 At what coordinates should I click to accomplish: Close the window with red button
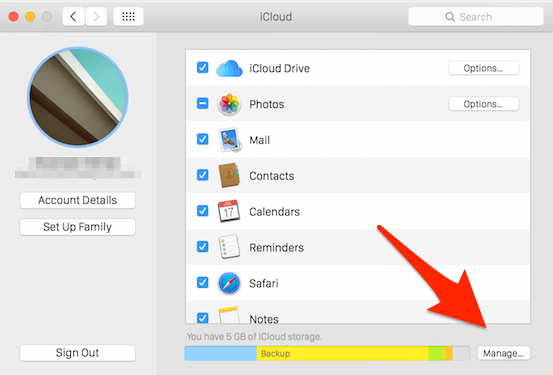pyautogui.click(x=13, y=17)
